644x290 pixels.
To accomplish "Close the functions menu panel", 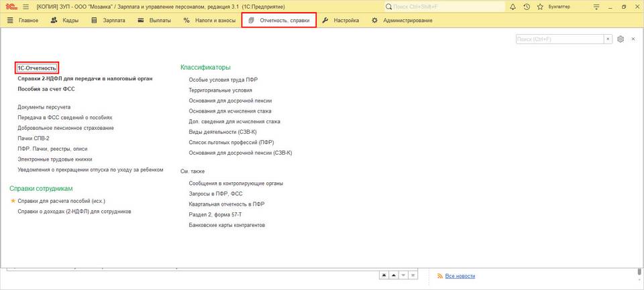I will click(633, 39).
